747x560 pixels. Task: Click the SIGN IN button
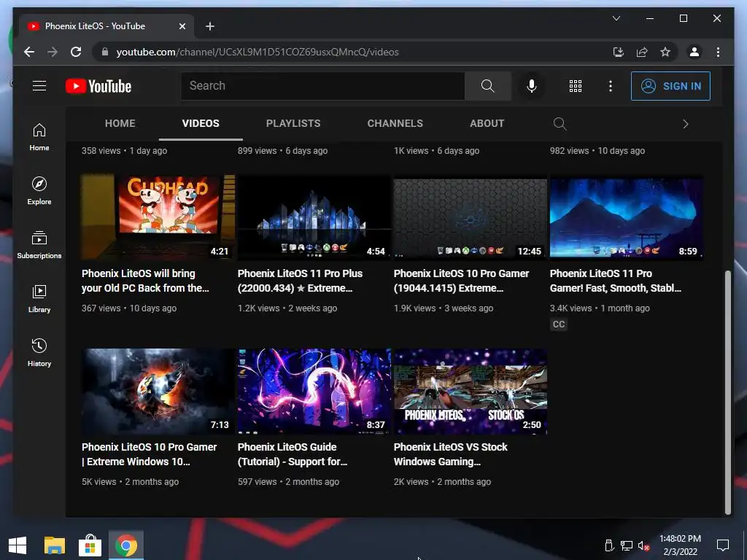pyautogui.click(x=671, y=86)
